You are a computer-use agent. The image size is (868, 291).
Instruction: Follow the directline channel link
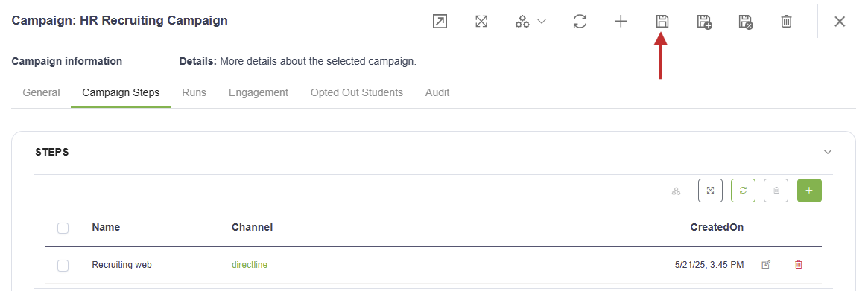pos(249,265)
